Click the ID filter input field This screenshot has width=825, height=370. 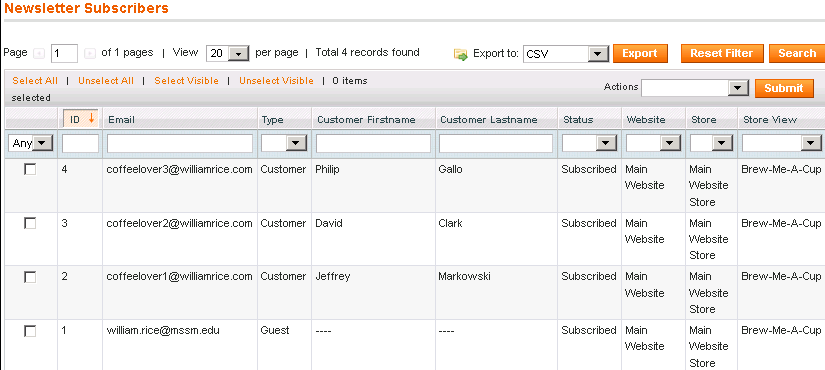pos(81,143)
